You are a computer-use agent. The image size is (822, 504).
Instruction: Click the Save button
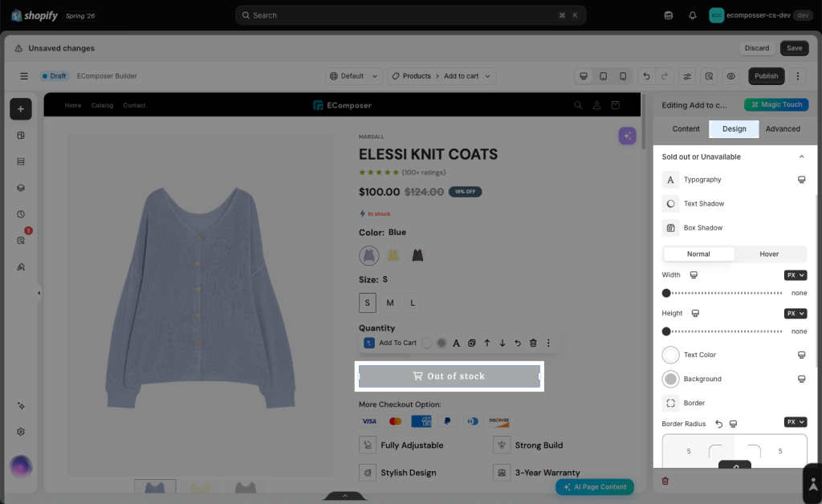794,48
